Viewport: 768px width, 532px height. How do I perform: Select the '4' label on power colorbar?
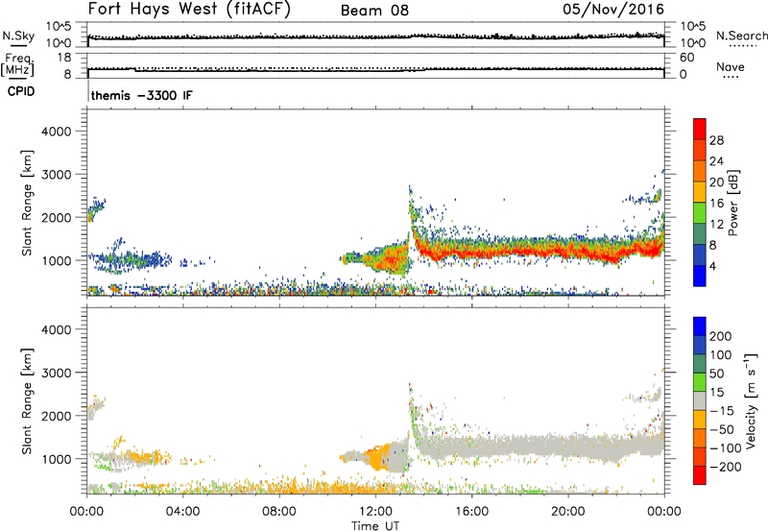(713, 267)
